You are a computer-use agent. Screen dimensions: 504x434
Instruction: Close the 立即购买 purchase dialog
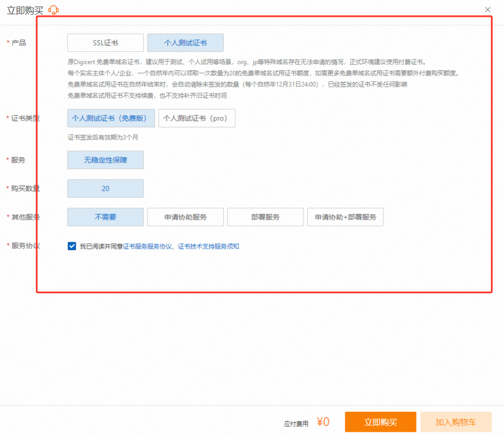point(488,10)
